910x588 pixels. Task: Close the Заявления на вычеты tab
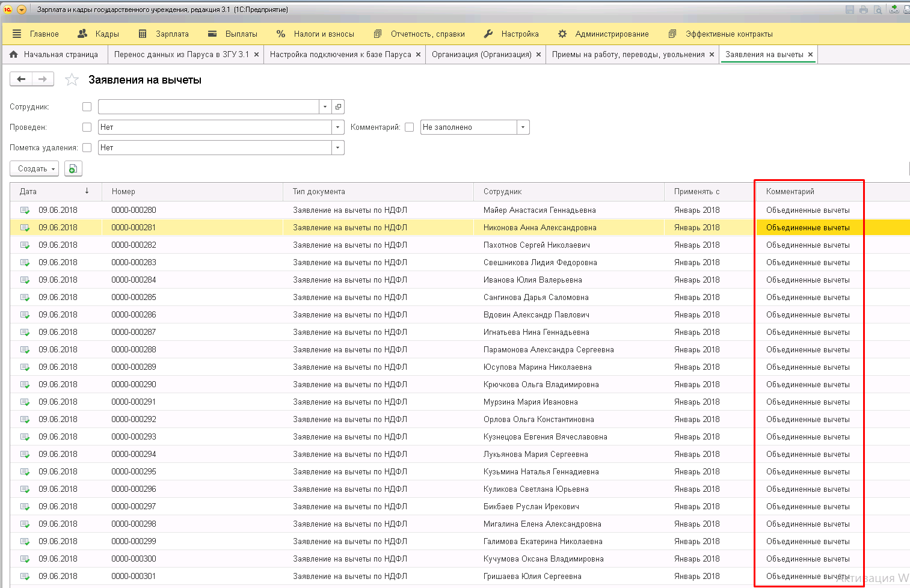[x=811, y=54]
